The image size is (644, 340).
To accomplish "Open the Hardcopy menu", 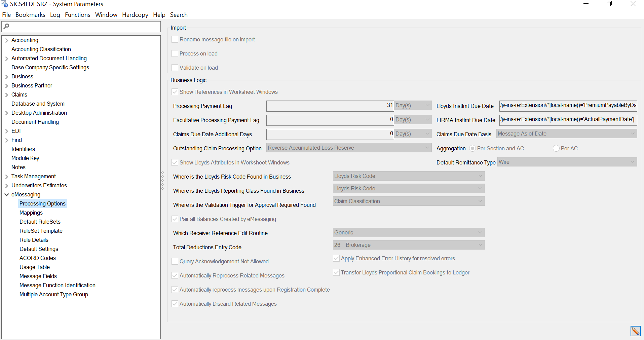I will pyautogui.click(x=135, y=15).
